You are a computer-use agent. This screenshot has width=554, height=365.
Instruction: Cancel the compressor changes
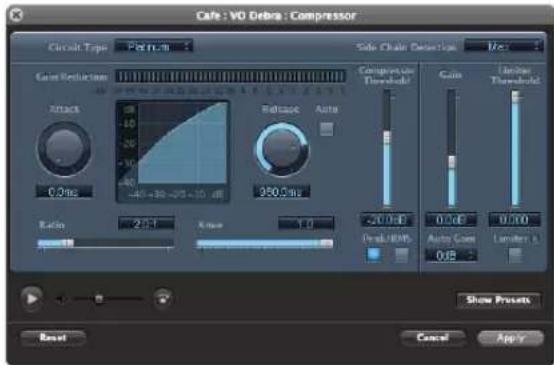[432, 337]
